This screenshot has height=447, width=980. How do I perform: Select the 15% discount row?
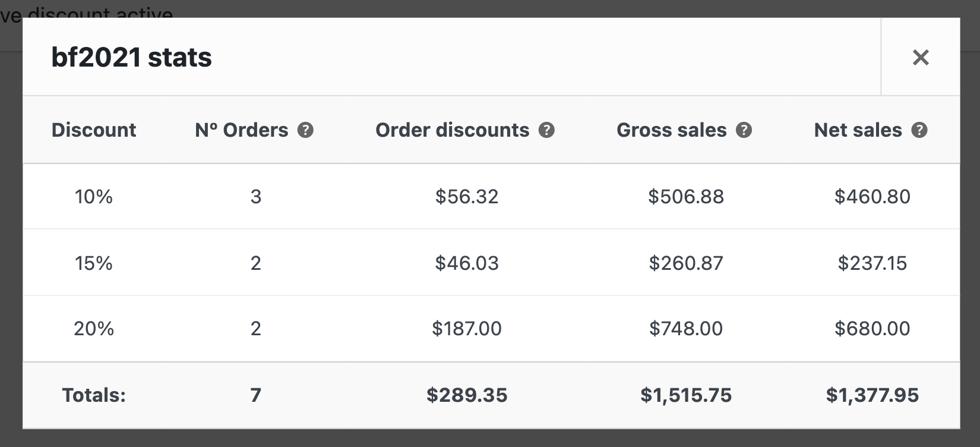click(93, 262)
